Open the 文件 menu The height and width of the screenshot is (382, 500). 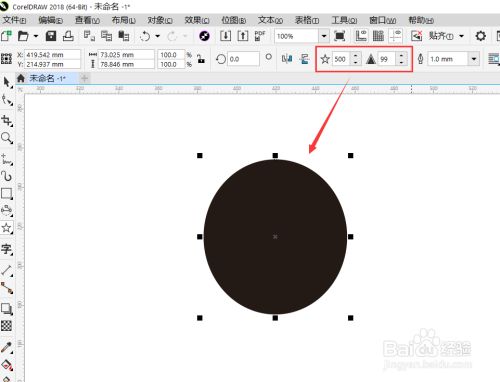tap(14, 20)
